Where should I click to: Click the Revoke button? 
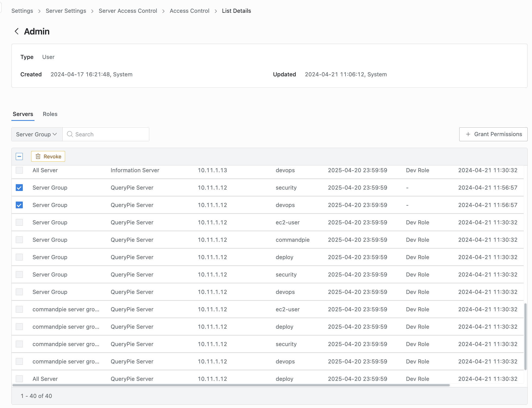point(48,156)
